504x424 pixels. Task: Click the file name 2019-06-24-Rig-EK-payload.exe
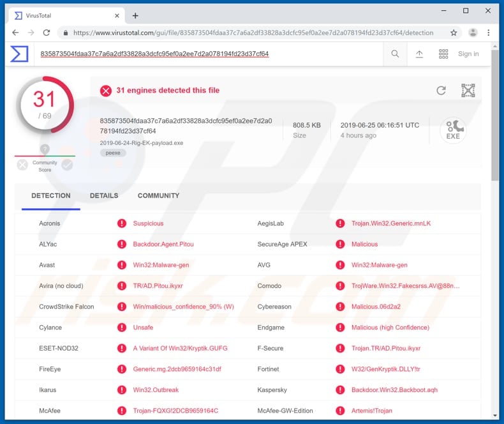(142, 143)
